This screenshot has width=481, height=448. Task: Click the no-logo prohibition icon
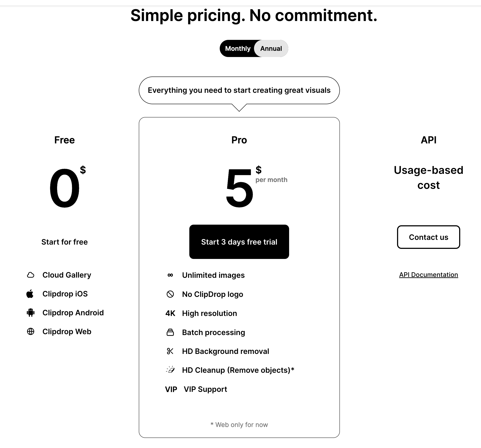click(x=170, y=294)
